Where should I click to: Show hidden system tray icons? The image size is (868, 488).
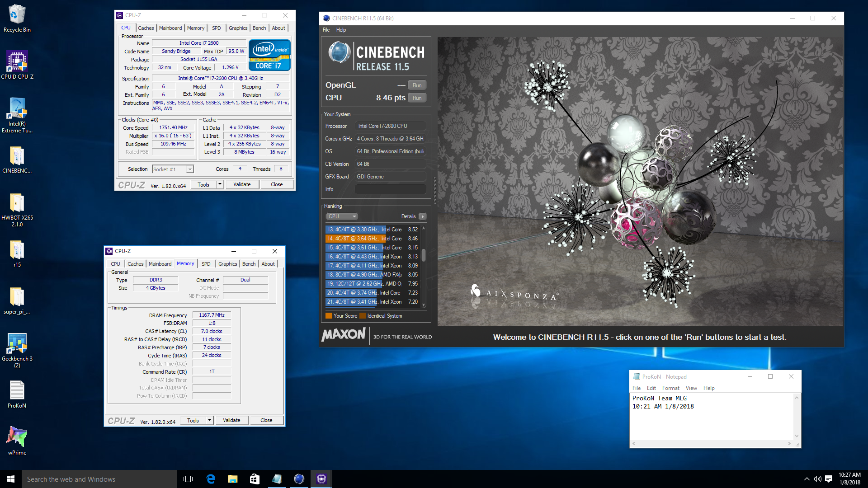[807, 479]
